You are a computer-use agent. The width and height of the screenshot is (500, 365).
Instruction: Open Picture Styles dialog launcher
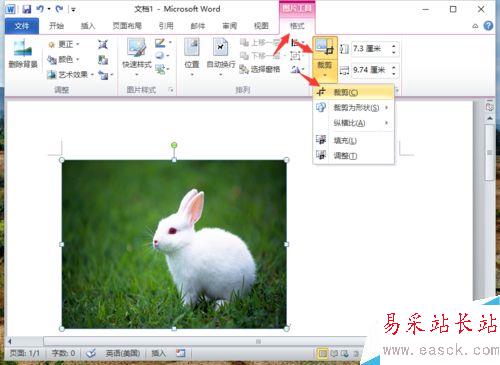[x=171, y=90]
